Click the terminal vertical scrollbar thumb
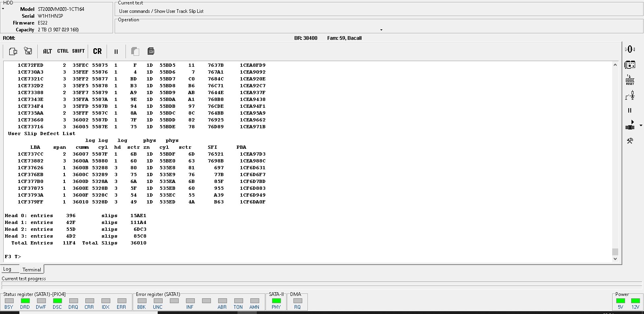 [615, 252]
